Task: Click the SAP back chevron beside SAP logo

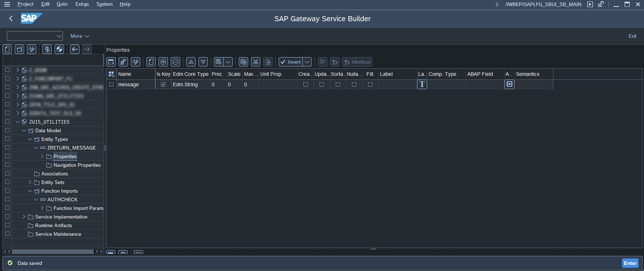Action: tap(11, 19)
